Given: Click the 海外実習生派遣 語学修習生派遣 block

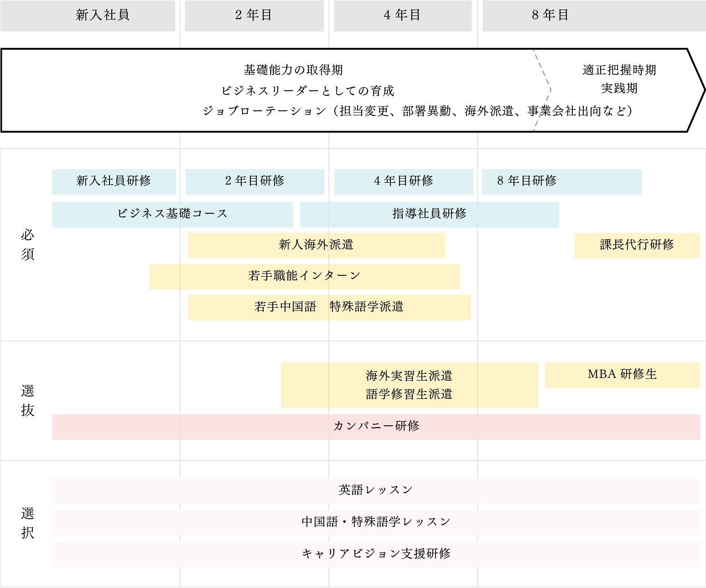Looking at the screenshot, I should coord(409,385).
